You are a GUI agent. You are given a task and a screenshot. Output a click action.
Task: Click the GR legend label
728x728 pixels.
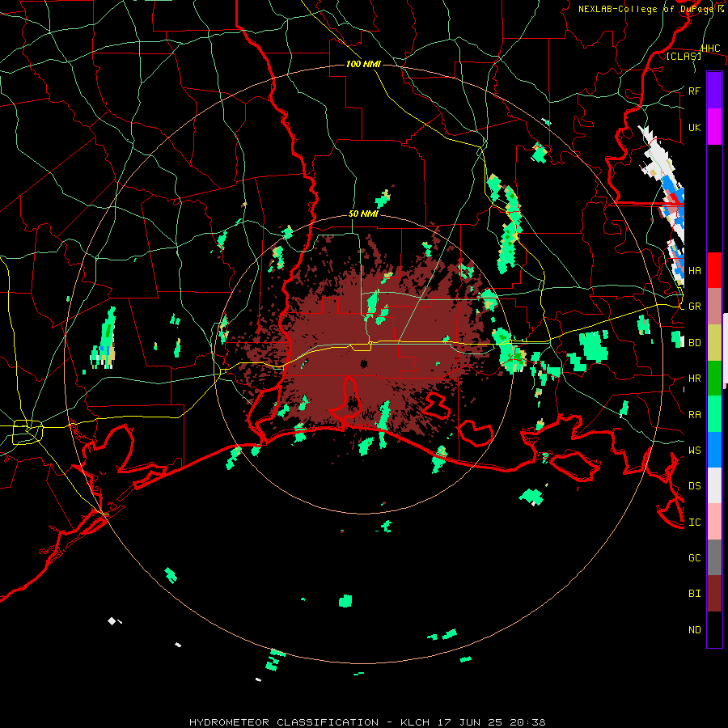click(694, 307)
